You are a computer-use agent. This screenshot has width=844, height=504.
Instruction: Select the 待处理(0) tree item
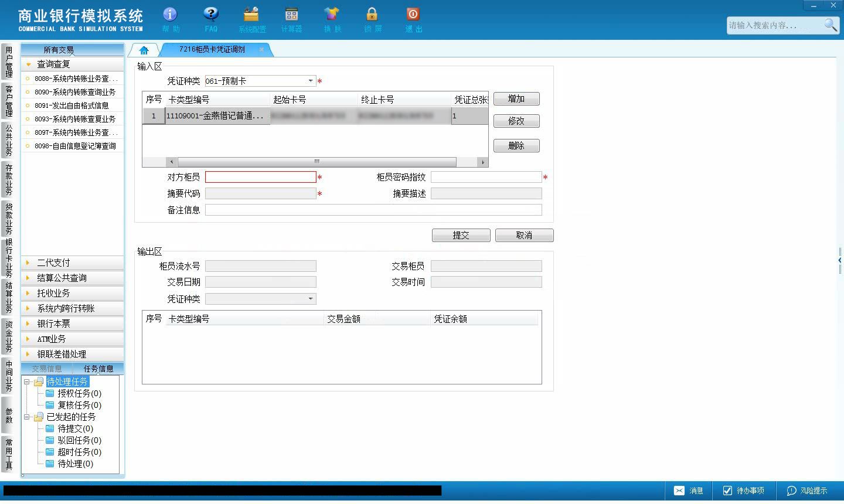coord(69,464)
